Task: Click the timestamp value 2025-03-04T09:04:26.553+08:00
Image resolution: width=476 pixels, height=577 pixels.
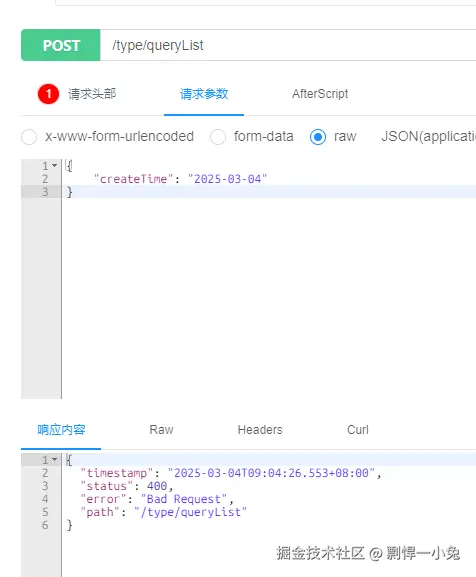Action: [271, 473]
